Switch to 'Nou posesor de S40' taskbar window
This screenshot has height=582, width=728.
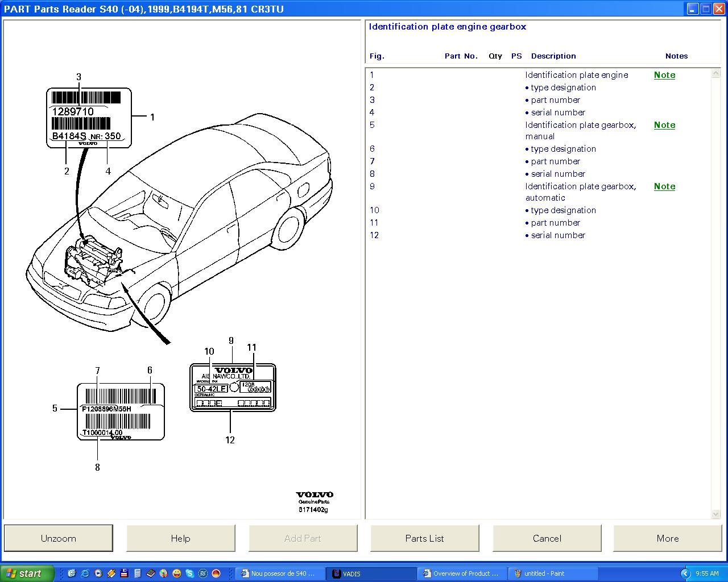point(280,573)
